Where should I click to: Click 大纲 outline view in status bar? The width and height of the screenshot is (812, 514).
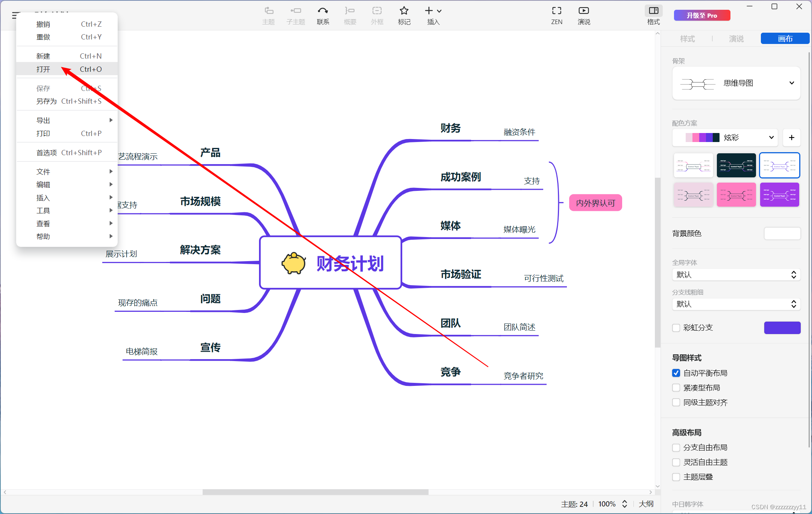(646, 504)
